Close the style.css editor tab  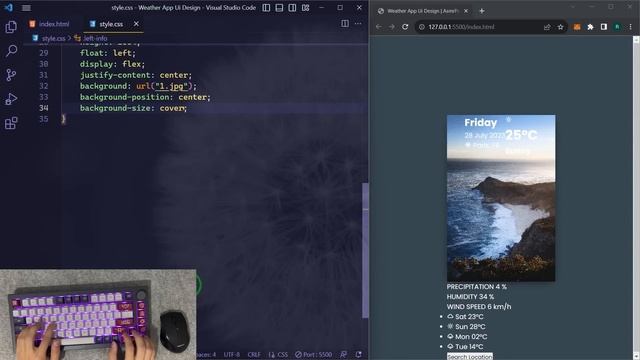[x=136, y=24]
